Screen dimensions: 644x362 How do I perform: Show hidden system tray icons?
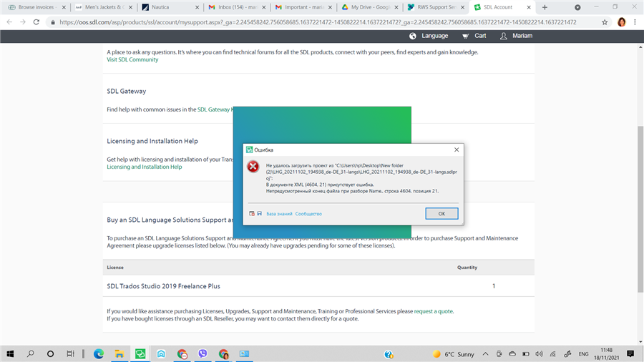click(485, 354)
